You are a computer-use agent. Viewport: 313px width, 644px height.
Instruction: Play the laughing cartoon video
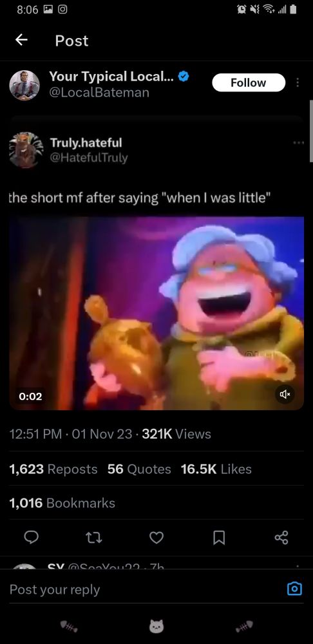coord(156,313)
